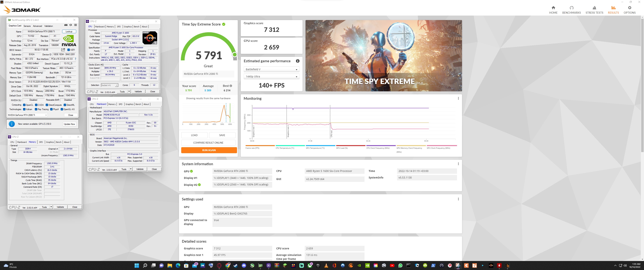Image resolution: width=644 pixels, height=270 pixels.
Task: Switch to the Advanced tab in GPU-Z
Action: [x=37, y=26]
